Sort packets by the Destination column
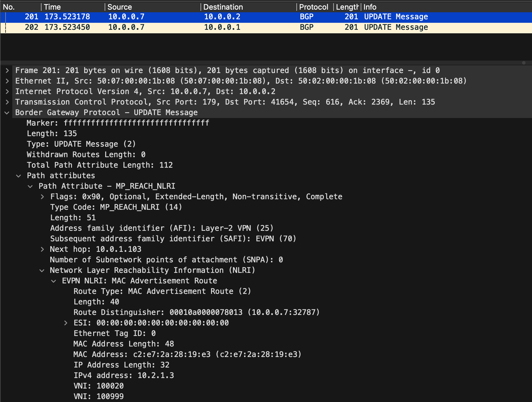The image size is (532, 402). (x=248, y=7)
